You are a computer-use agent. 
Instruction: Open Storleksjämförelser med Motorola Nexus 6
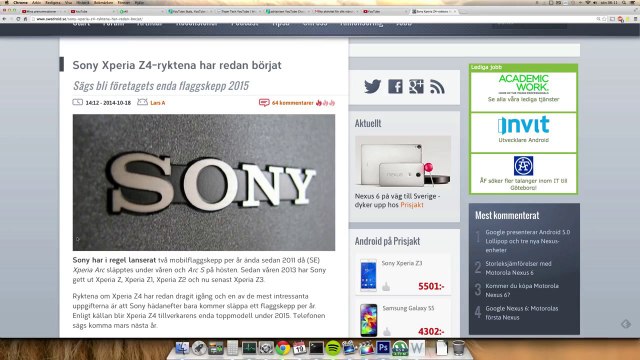(x=518, y=268)
